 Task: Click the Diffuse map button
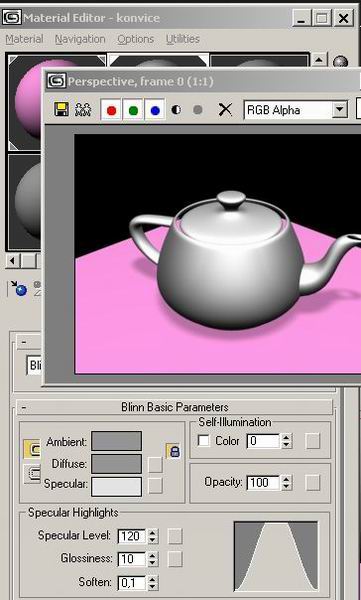pos(155,465)
